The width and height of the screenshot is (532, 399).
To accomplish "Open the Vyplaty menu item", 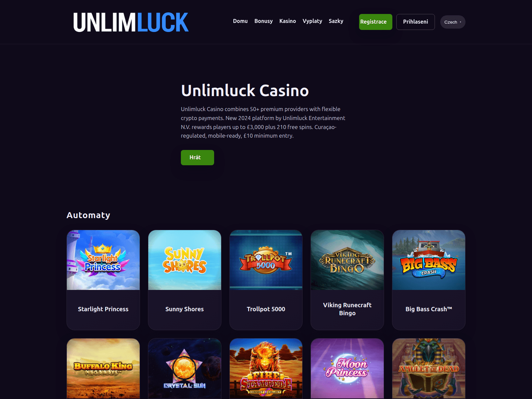I will click(312, 21).
